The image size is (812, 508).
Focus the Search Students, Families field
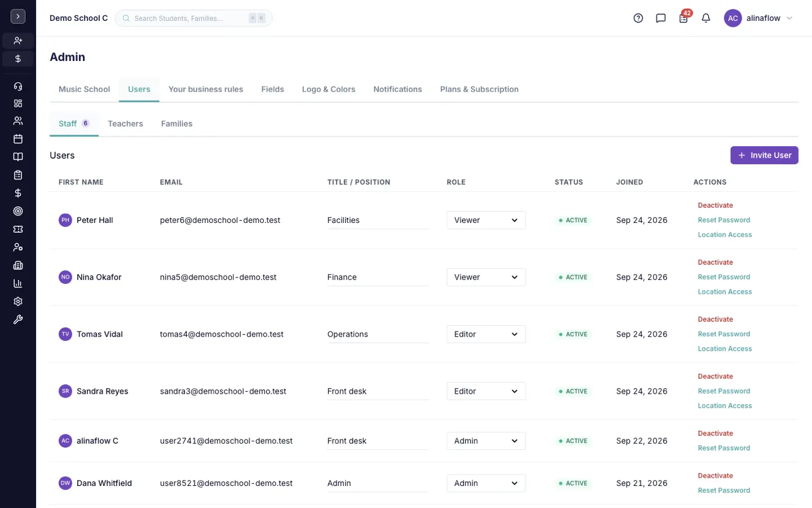pyautogui.click(x=194, y=18)
